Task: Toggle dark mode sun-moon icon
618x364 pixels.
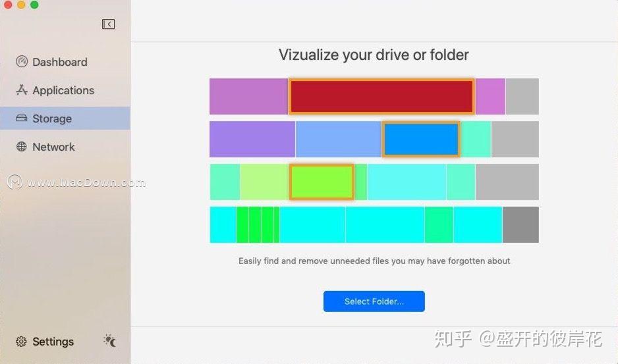Action: point(109,341)
